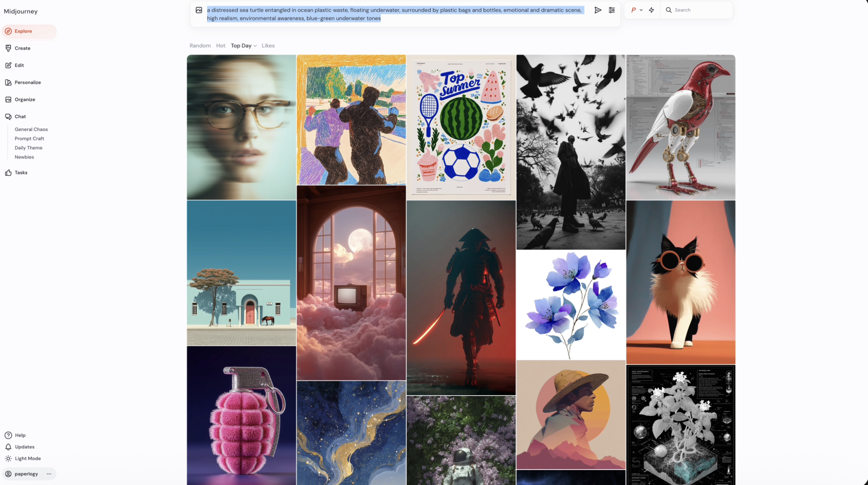This screenshot has height=485, width=868.
Task: Toggle the fast mode lightning icon
Action: pyautogui.click(x=652, y=10)
